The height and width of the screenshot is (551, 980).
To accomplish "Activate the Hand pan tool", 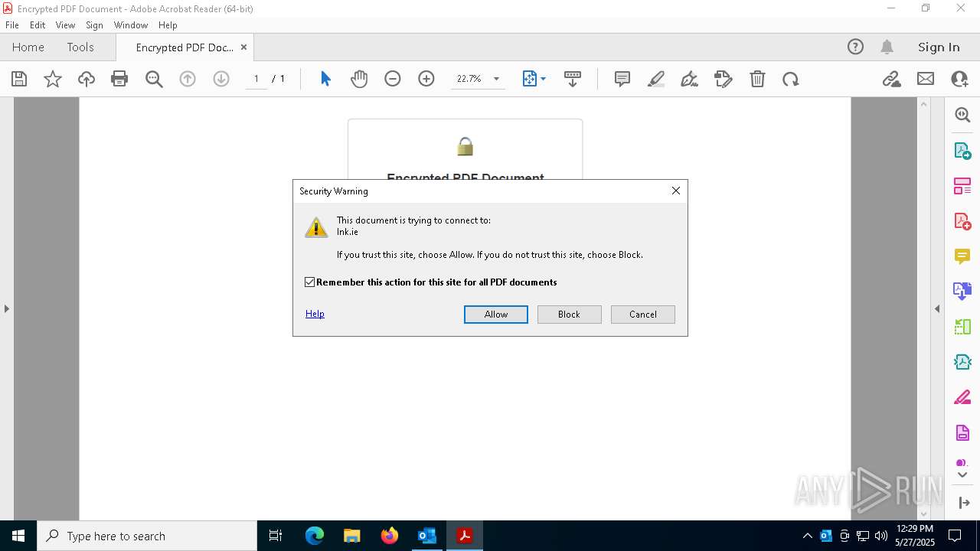I will click(x=359, y=79).
